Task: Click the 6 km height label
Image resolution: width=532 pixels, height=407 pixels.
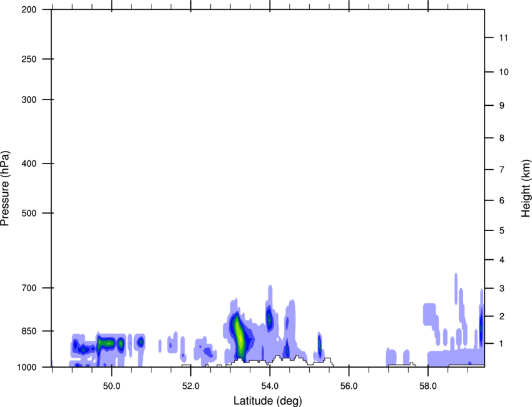Action: 502,200
